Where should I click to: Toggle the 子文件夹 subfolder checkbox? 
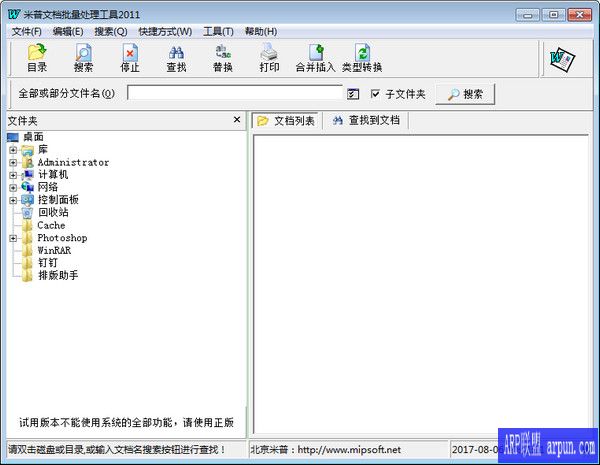click(376, 94)
